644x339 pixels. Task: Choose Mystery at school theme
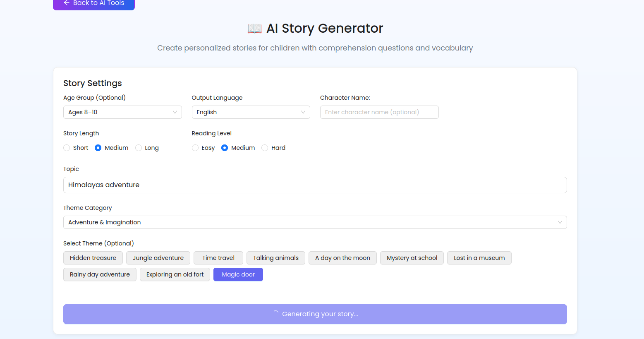coord(412,258)
